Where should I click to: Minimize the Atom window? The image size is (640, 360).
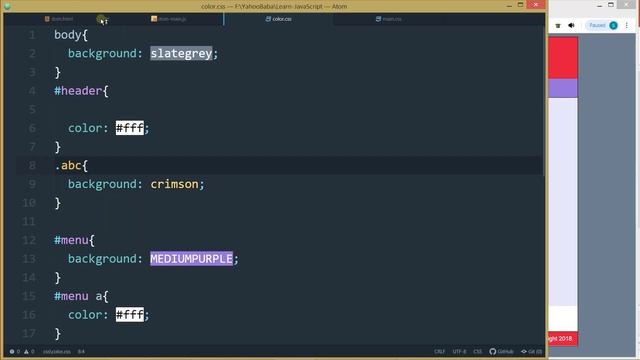click(x=509, y=5)
